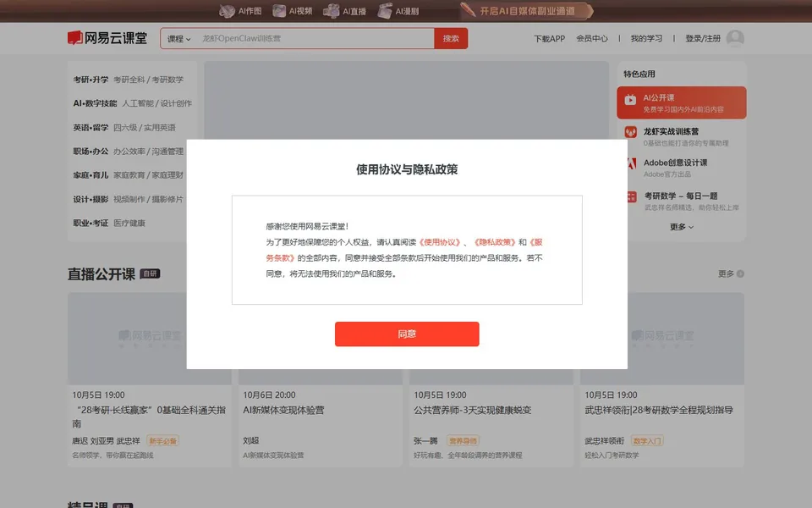The image size is (812, 508).
Task: Click the 数学入门 tag
Action: point(647,441)
